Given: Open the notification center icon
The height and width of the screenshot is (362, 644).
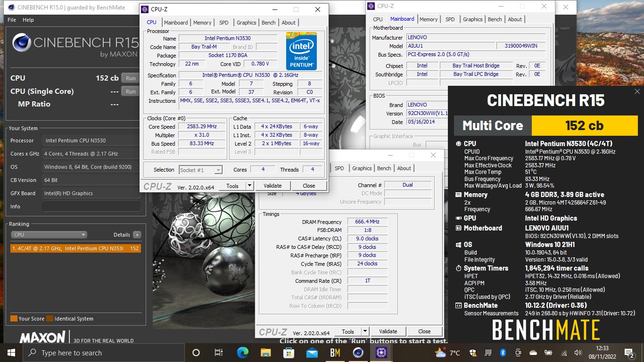Looking at the screenshot, I should (x=629, y=353).
